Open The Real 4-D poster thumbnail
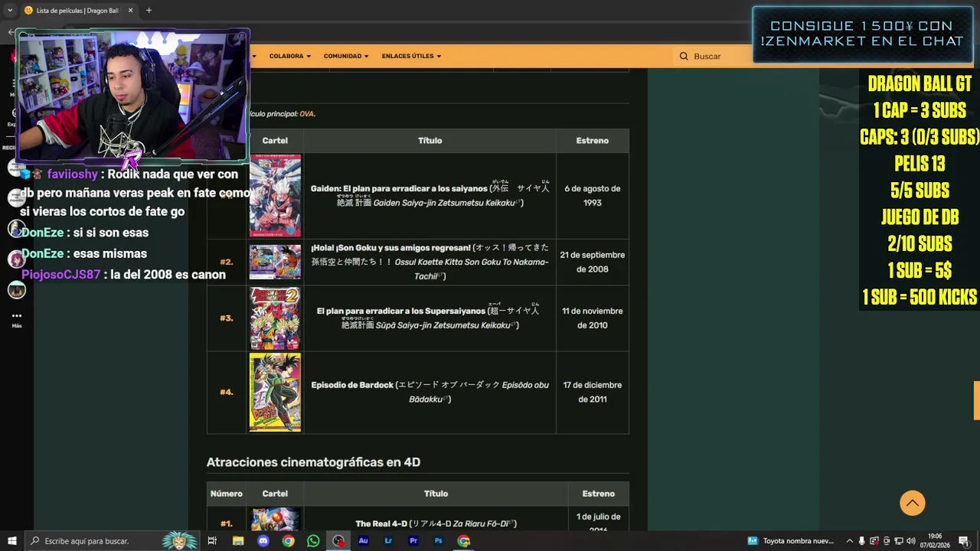The width and height of the screenshot is (980, 551). pos(275,520)
